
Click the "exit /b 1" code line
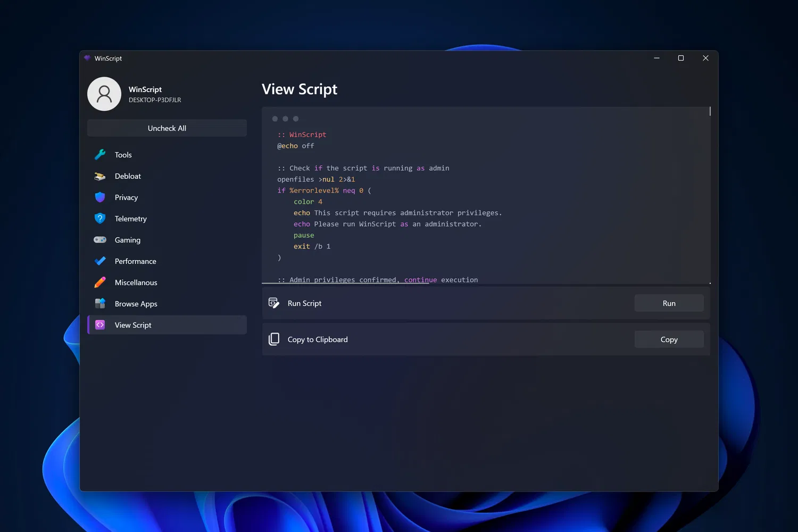tap(312, 247)
